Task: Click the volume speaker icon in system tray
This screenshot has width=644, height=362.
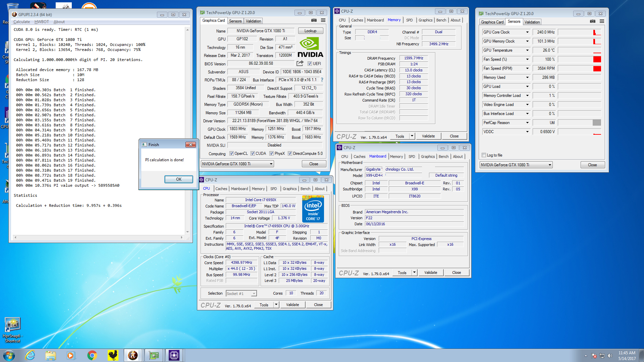Action: tap(610, 356)
